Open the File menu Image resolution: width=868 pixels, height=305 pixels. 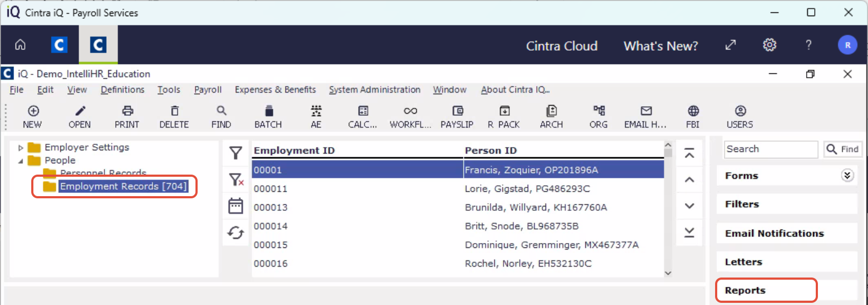point(17,89)
